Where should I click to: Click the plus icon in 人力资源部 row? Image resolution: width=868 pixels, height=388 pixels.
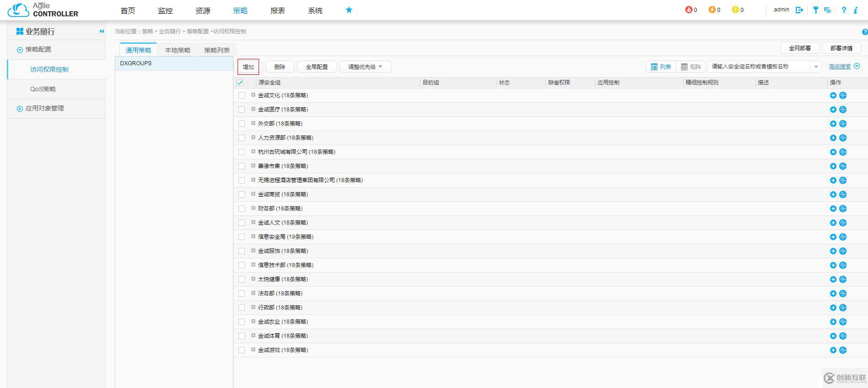[833, 138]
